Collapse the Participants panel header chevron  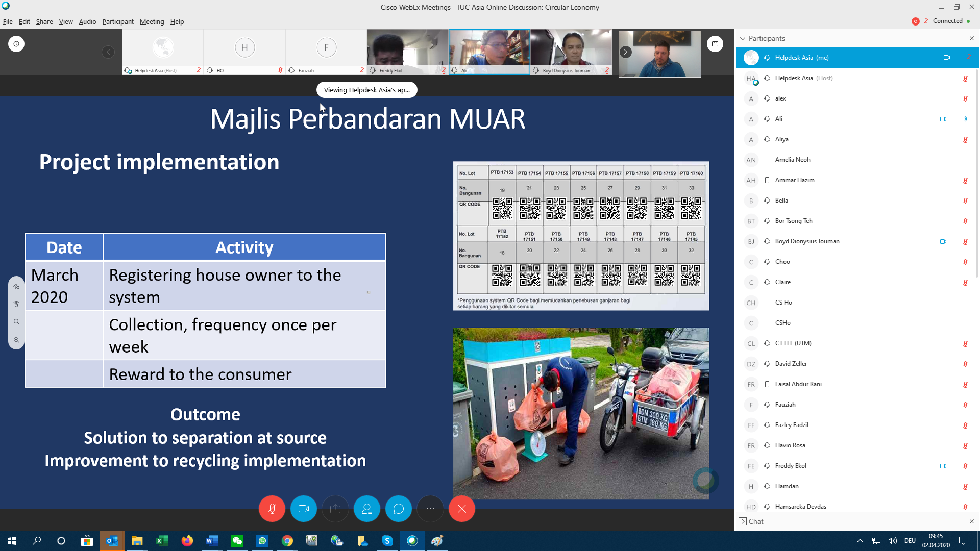click(743, 38)
